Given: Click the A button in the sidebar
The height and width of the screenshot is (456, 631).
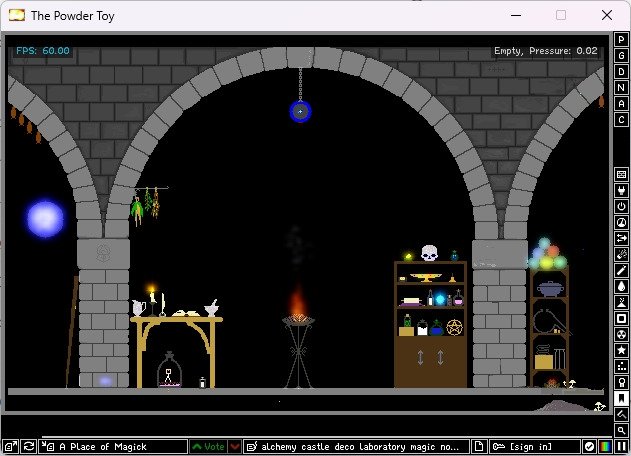Looking at the screenshot, I should 621,104.
